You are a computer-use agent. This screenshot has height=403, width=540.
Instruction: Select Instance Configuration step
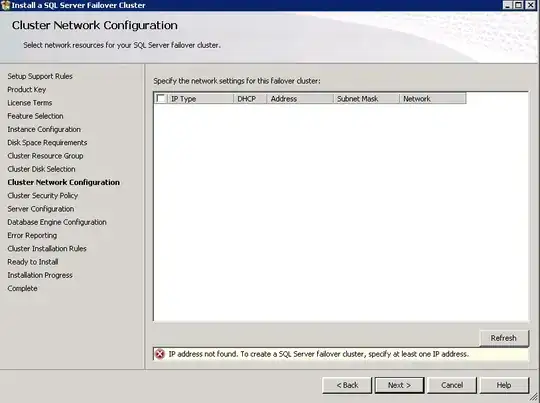pyautogui.click(x=44, y=129)
